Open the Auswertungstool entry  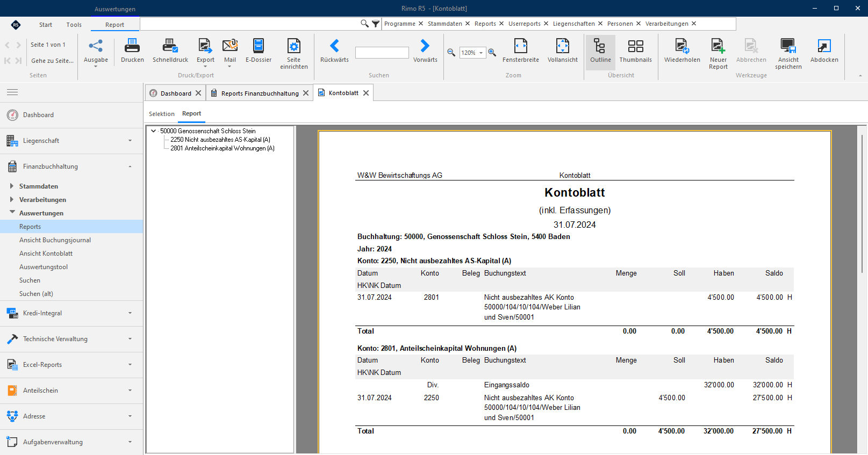click(44, 267)
